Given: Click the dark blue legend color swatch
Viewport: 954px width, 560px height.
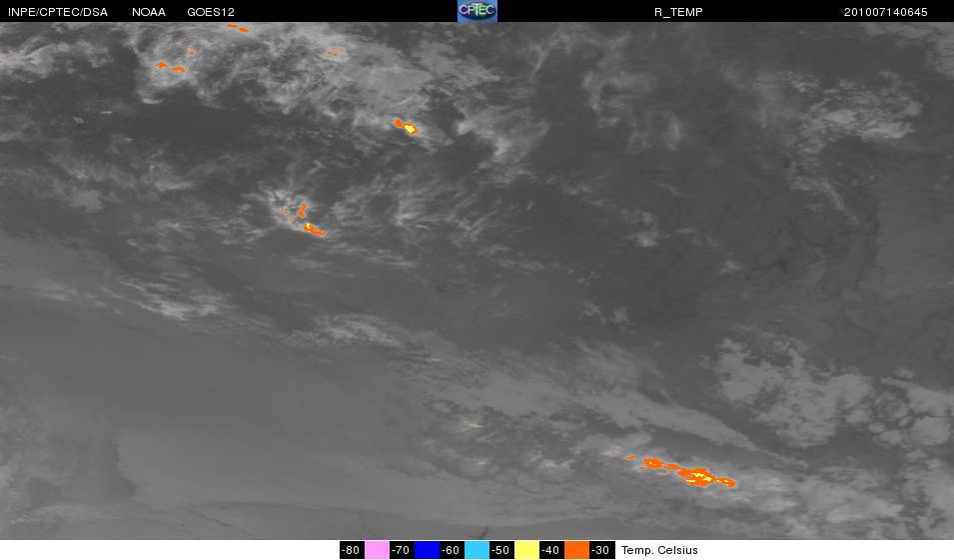Looking at the screenshot, I should [427, 550].
